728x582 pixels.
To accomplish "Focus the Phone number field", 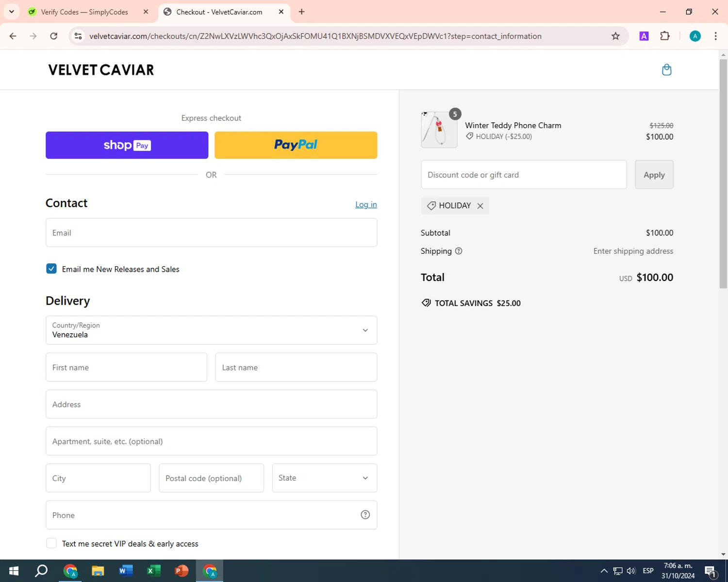I will tap(211, 515).
